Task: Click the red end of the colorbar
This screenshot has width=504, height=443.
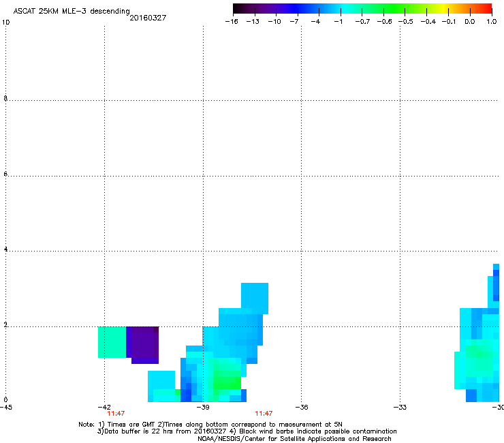Action: point(487,8)
